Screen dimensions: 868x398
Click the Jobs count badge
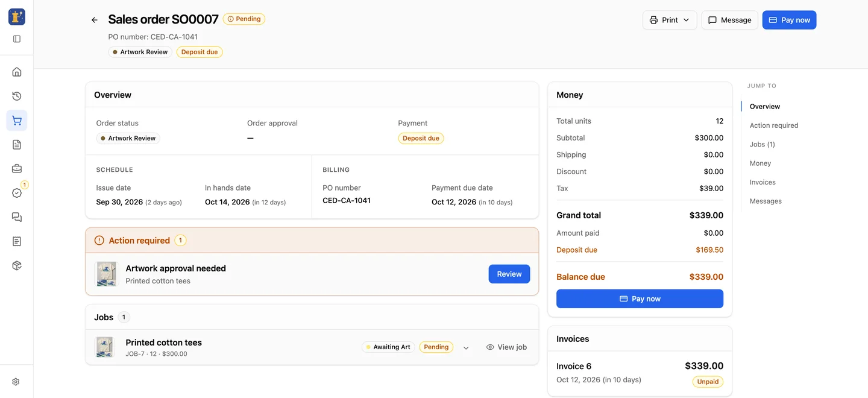124,317
